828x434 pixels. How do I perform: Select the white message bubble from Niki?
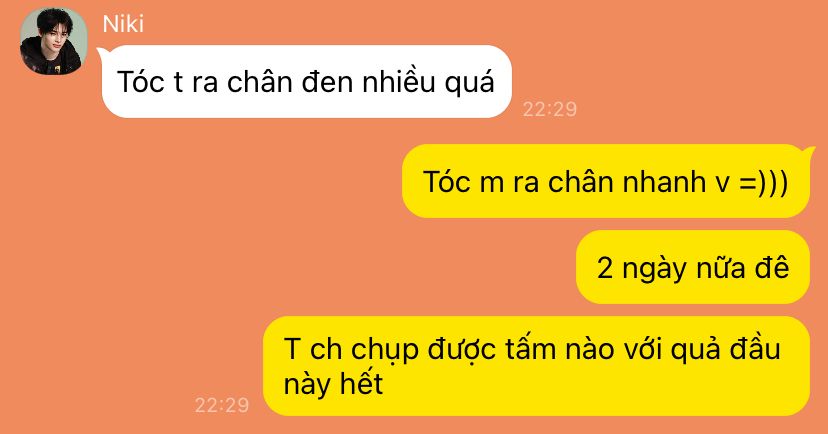click(x=306, y=81)
